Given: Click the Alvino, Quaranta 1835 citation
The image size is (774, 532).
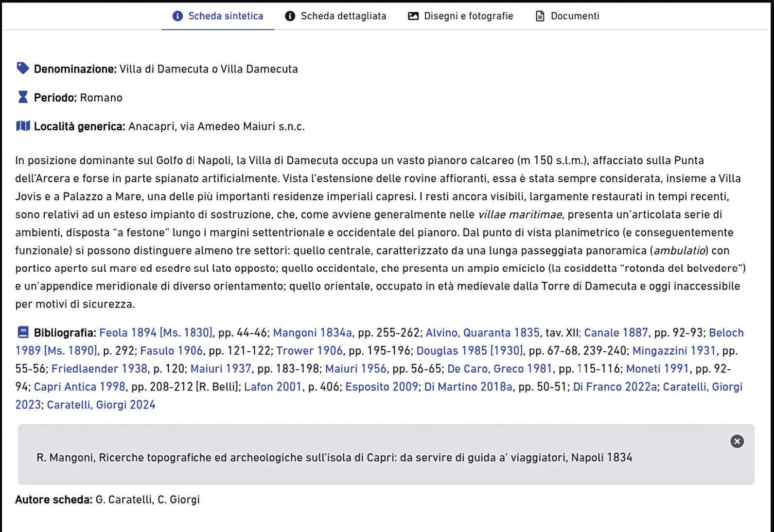Looking at the screenshot, I should [x=482, y=333].
